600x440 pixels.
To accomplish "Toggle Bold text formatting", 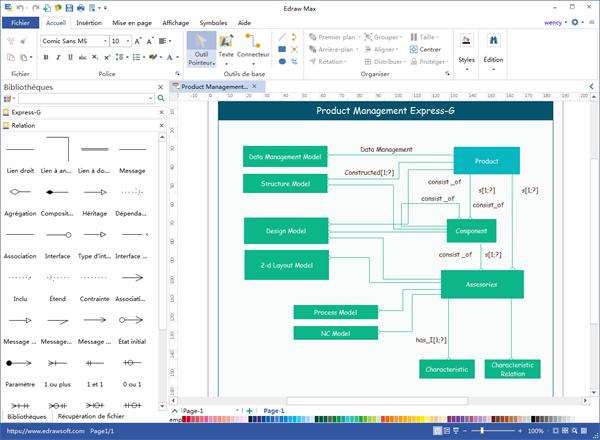I will [x=46, y=58].
